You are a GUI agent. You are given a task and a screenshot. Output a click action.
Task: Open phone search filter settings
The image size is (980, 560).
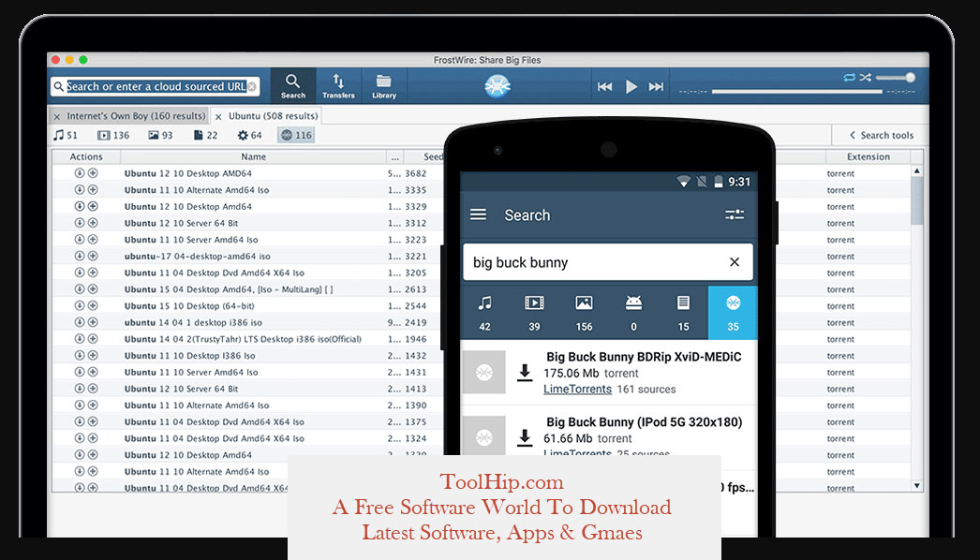735,214
